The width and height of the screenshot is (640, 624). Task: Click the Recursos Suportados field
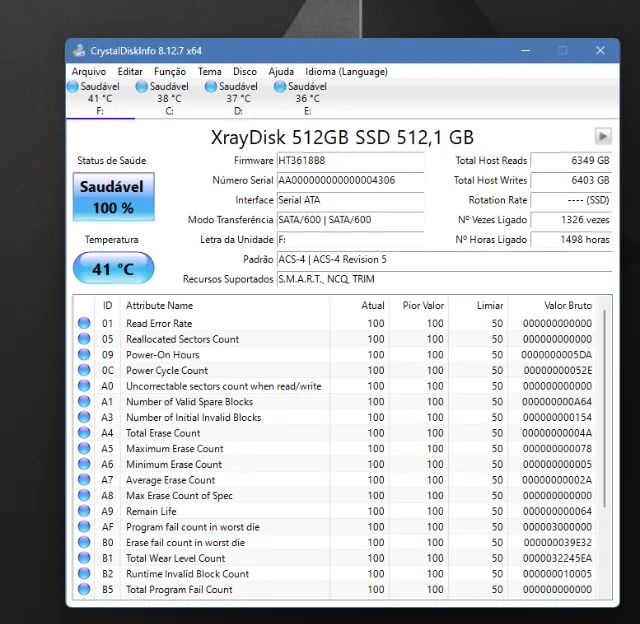(444, 279)
